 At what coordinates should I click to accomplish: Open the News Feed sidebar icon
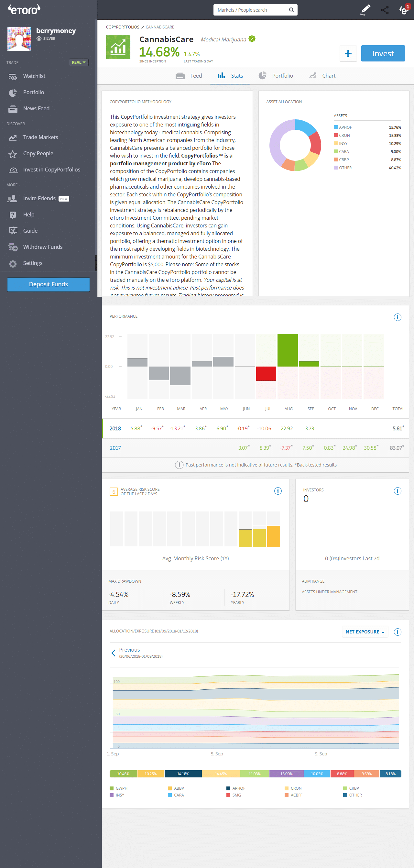13,109
